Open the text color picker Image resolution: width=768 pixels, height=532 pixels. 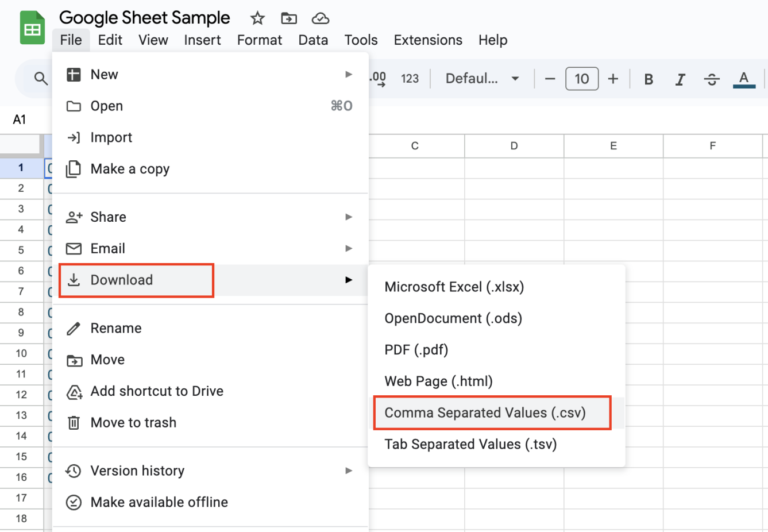pos(744,79)
